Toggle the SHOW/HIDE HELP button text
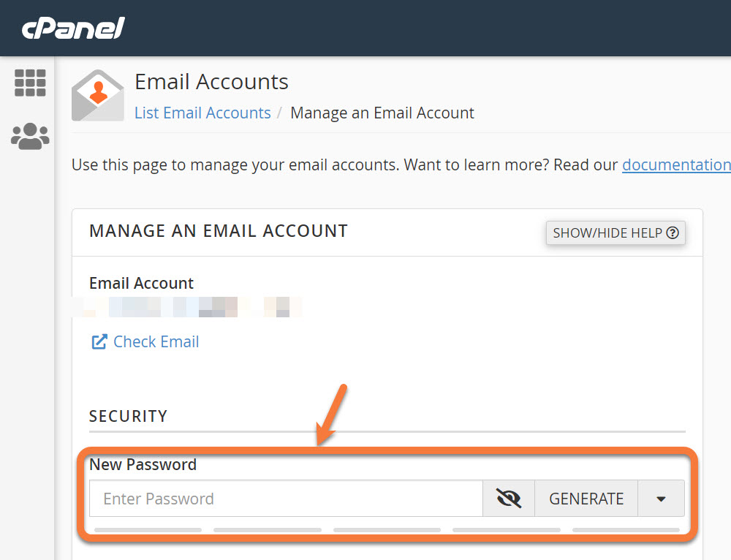The height and width of the screenshot is (560, 731). [x=607, y=233]
